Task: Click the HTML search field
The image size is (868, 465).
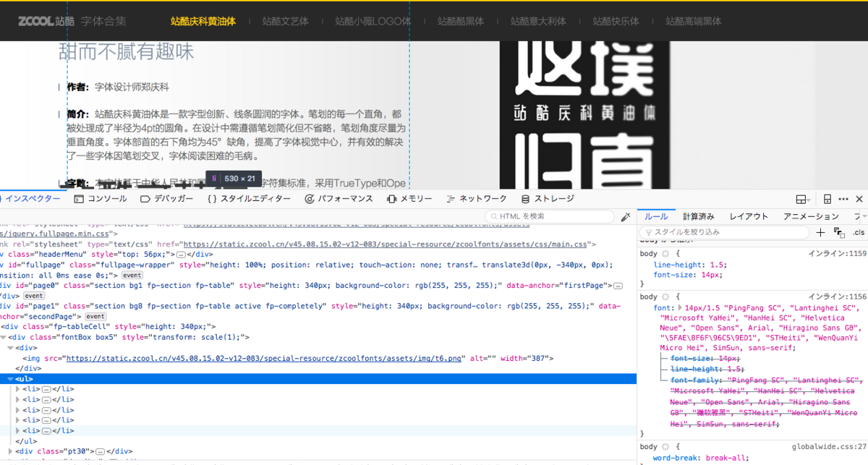Action: click(550, 216)
